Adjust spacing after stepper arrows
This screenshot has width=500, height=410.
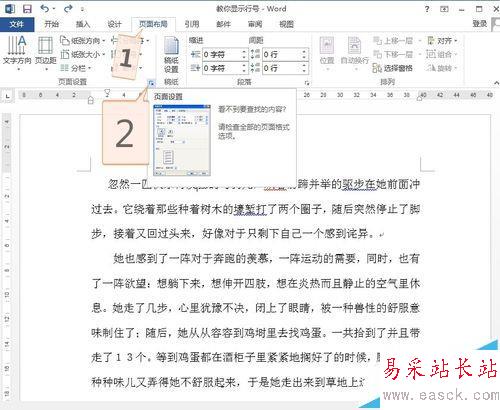pos(304,68)
